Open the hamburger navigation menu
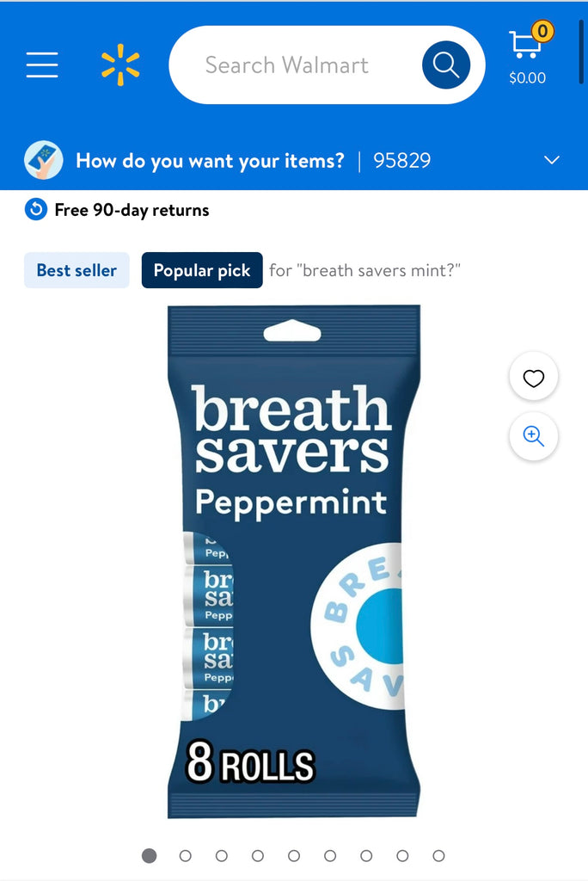Screen dimensions: 588x881 (x=42, y=65)
